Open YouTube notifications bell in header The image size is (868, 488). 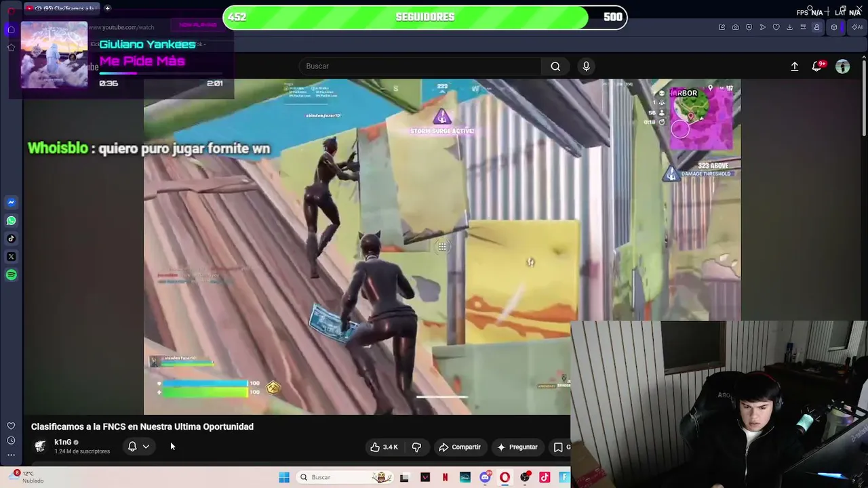coord(817,66)
